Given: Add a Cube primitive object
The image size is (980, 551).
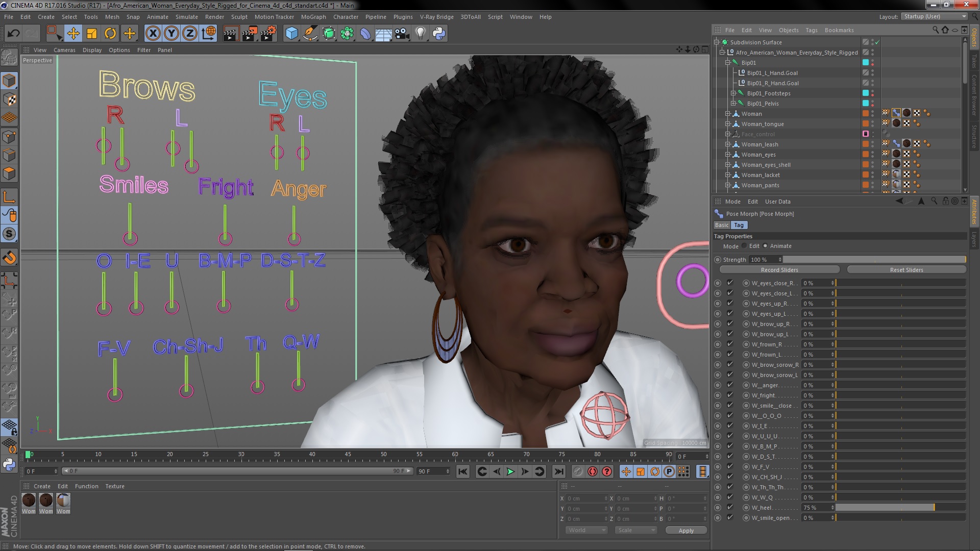Looking at the screenshot, I should pos(291,34).
